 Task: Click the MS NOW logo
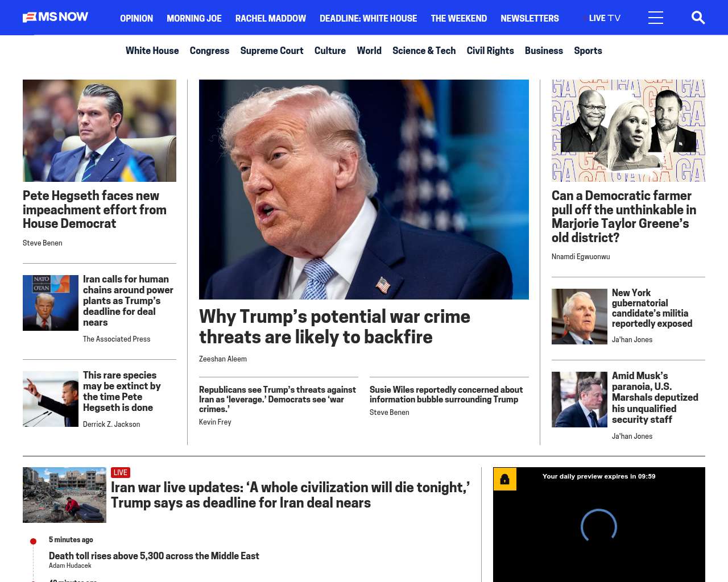55,17
